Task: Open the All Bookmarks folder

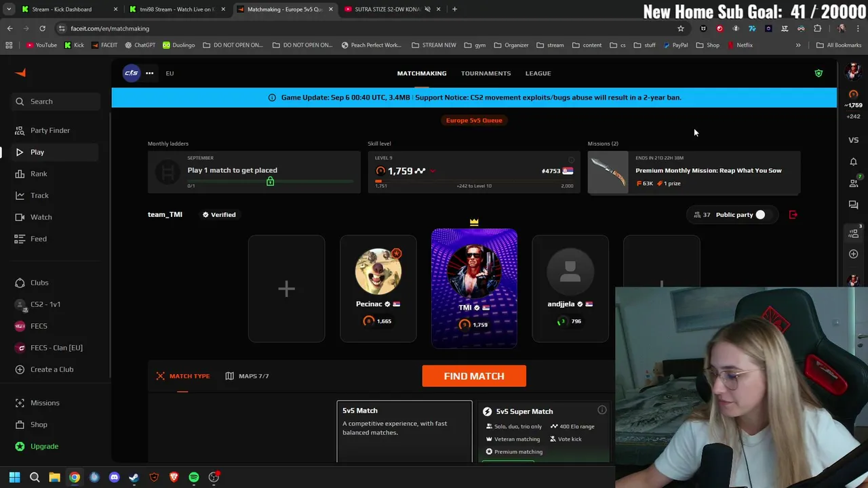Action: point(839,45)
